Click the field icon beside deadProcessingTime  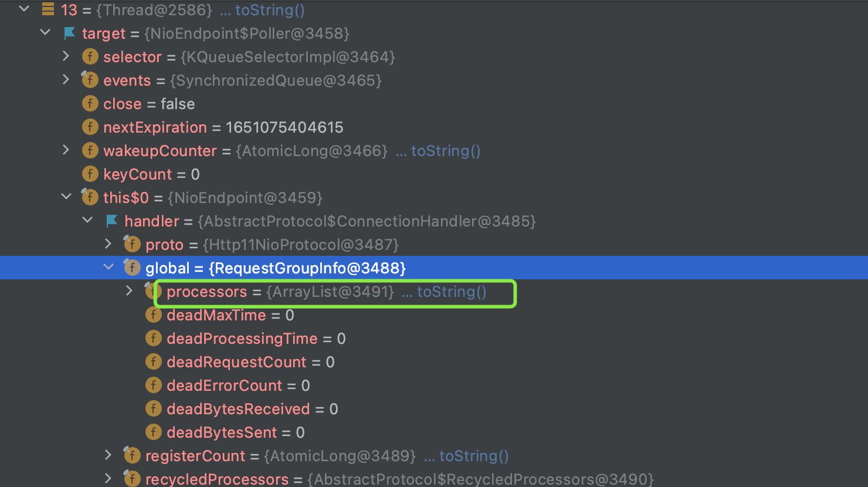pyautogui.click(x=153, y=339)
